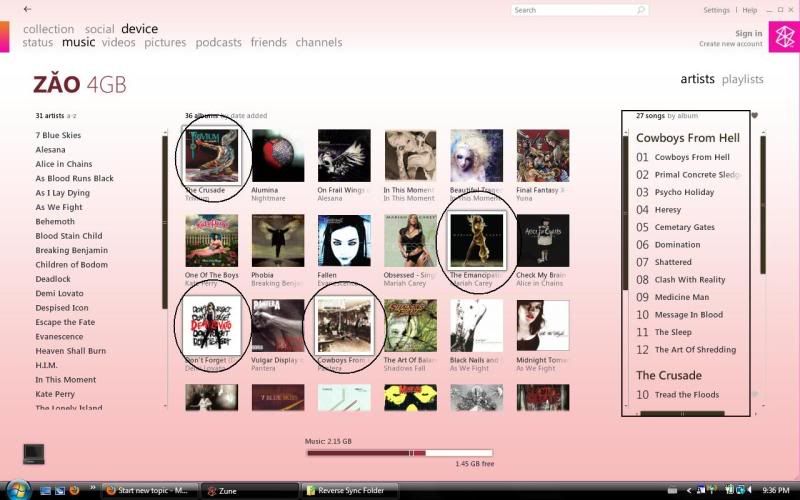Select Midnight Tornado album cover

pos(543,326)
